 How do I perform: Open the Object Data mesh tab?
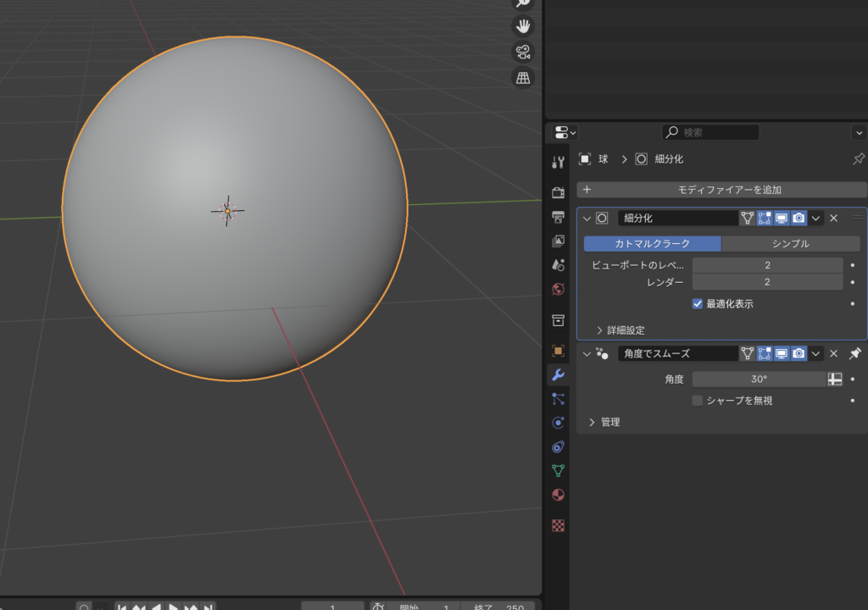558,470
